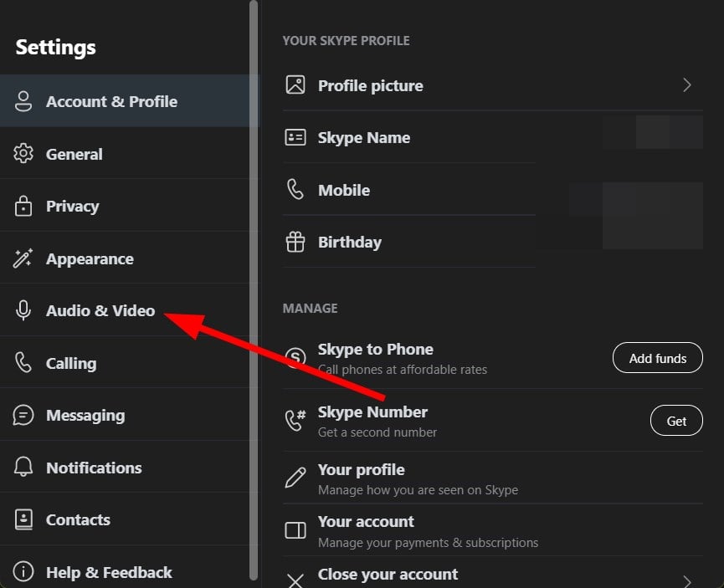Expand Profile picture with its chevron
This screenshot has width=724, height=588.
pyautogui.click(x=687, y=85)
